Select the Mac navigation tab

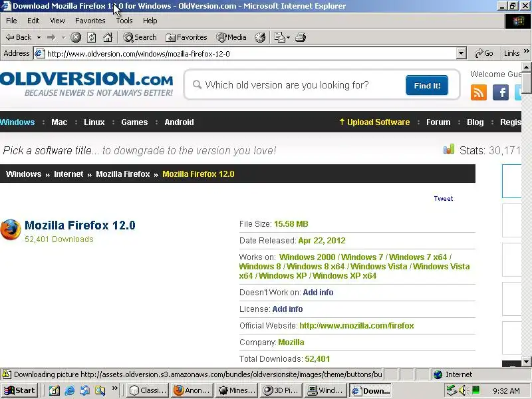59,122
